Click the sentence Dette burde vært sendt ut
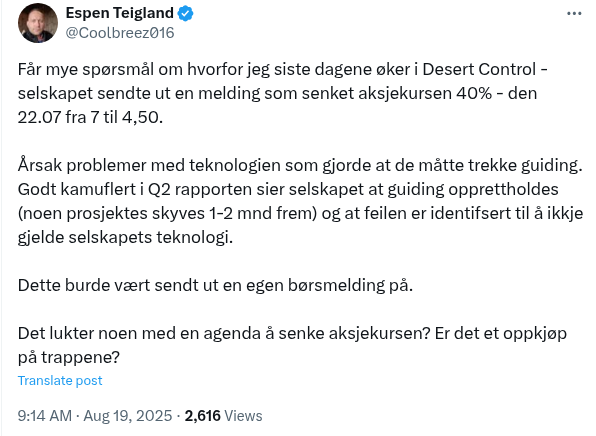The image size is (596, 436). pos(215,285)
